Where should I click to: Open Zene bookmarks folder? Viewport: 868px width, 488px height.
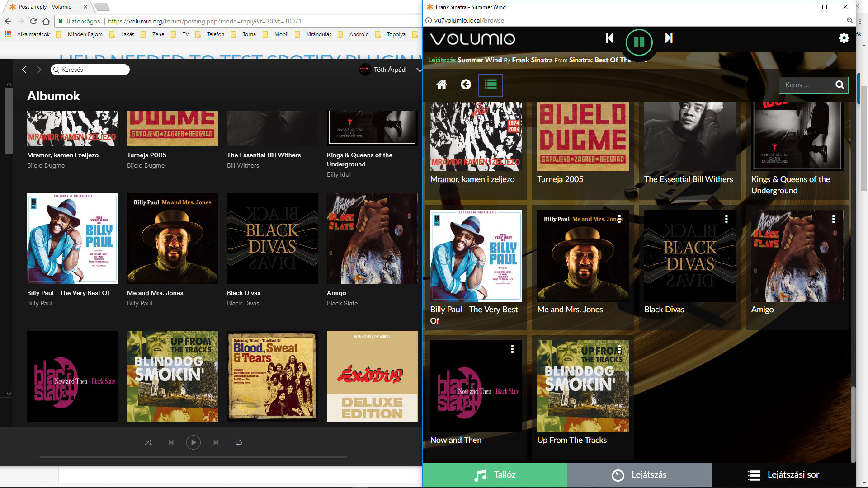[x=153, y=34]
